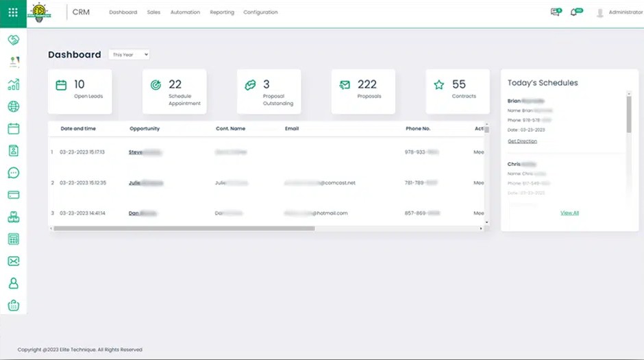Select the globe icon in sidebar

(x=13, y=106)
